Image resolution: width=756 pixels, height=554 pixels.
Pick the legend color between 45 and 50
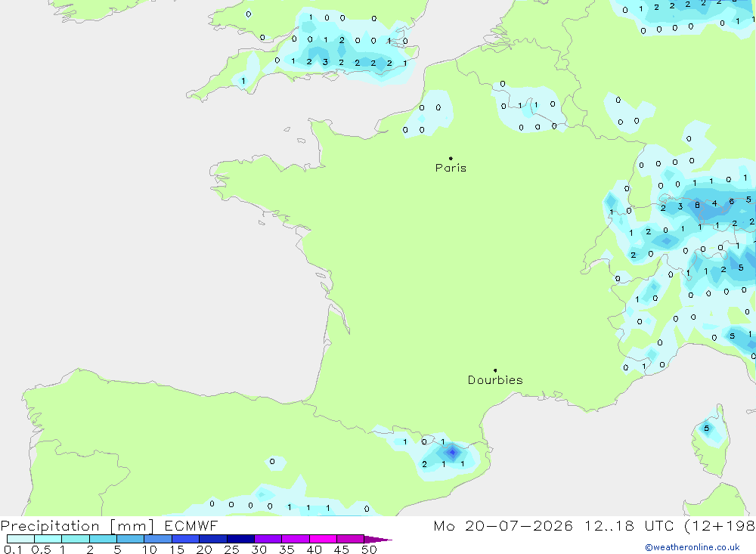(x=350, y=539)
